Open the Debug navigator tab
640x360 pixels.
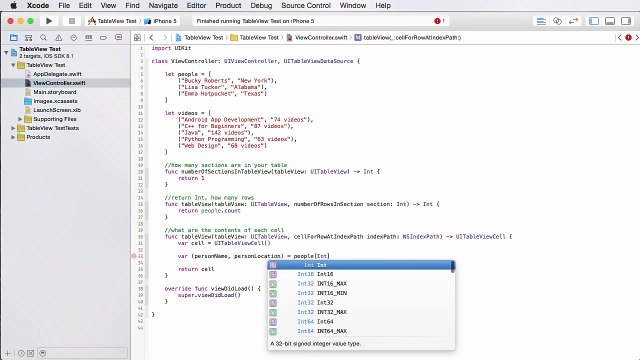[89, 38]
